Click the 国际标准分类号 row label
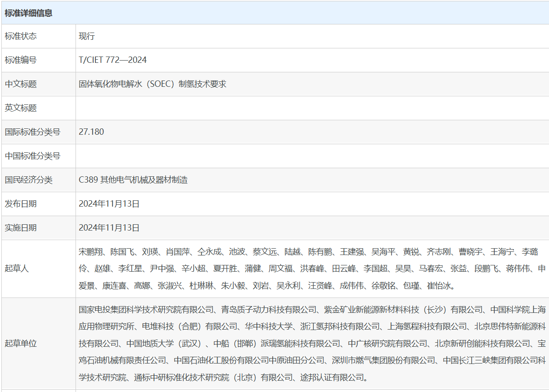The height and width of the screenshot is (392, 549). (x=33, y=132)
